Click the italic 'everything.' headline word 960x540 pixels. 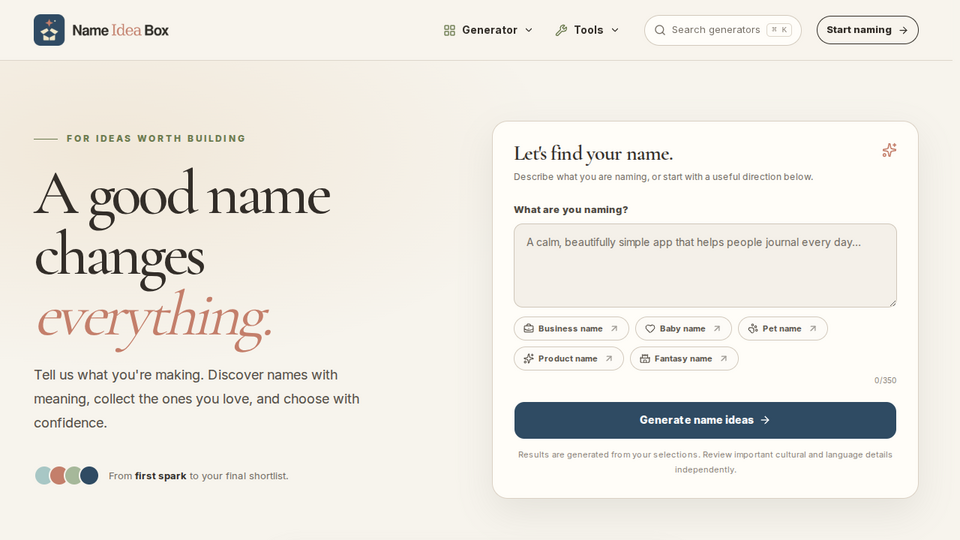[154, 318]
